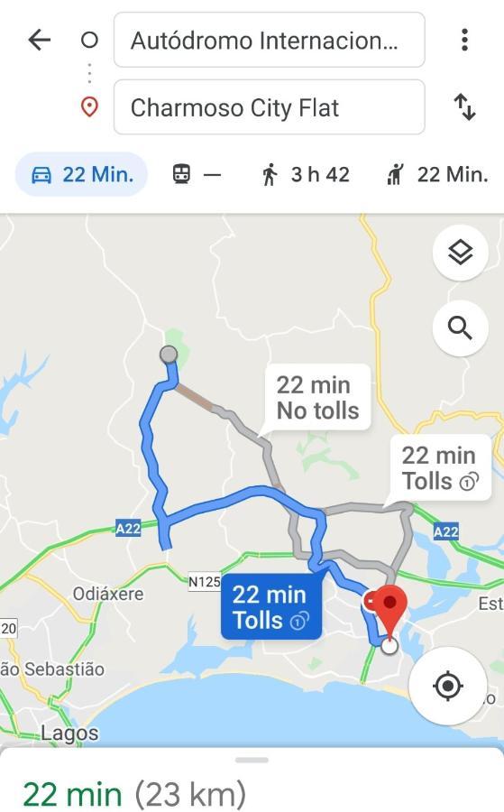The image size is (504, 812).
Task: Swap start and destination with arrows icon
Action: point(464,106)
